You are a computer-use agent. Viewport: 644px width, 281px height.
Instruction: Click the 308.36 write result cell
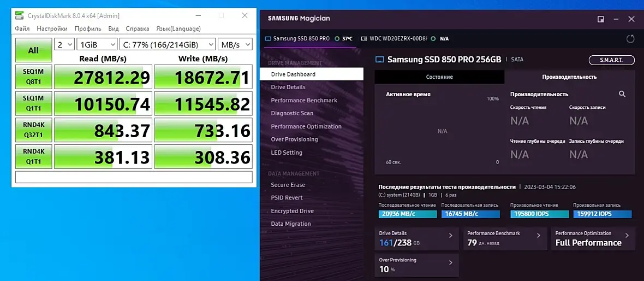pos(204,156)
